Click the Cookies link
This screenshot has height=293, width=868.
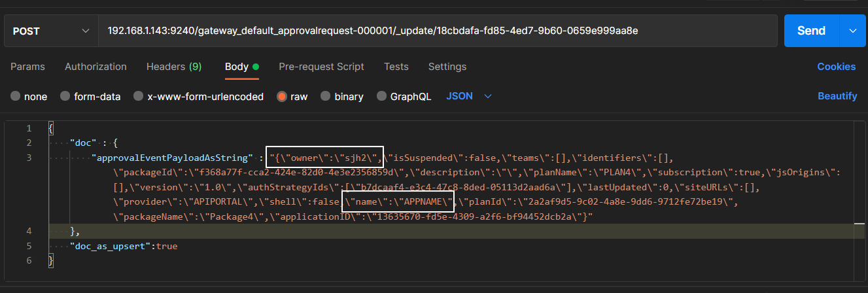(836, 67)
